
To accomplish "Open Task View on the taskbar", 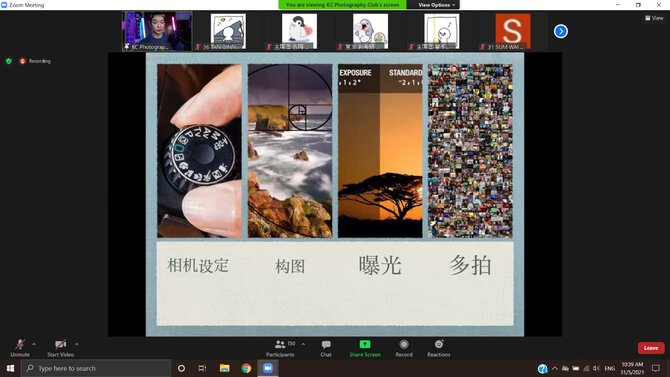I will (203, 368).
